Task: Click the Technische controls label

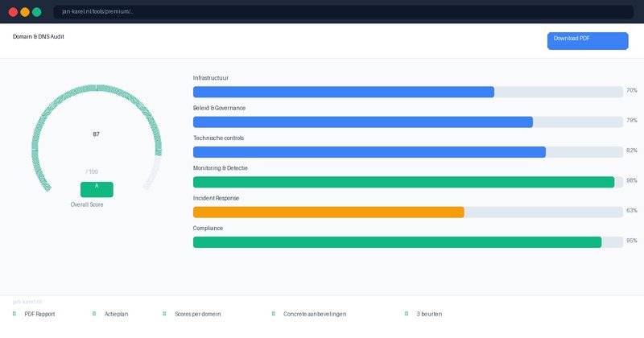Action: 218,138
